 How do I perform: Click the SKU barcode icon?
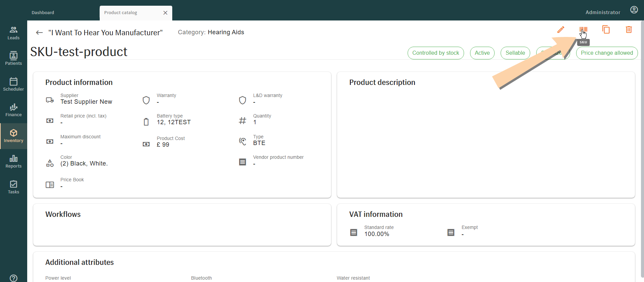(x=584, y=30)
